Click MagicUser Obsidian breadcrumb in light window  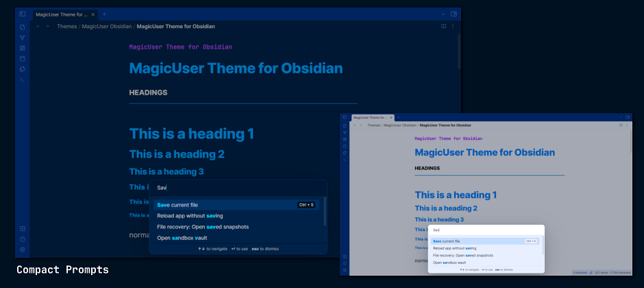pyautogui.click(x=400, y=125)
